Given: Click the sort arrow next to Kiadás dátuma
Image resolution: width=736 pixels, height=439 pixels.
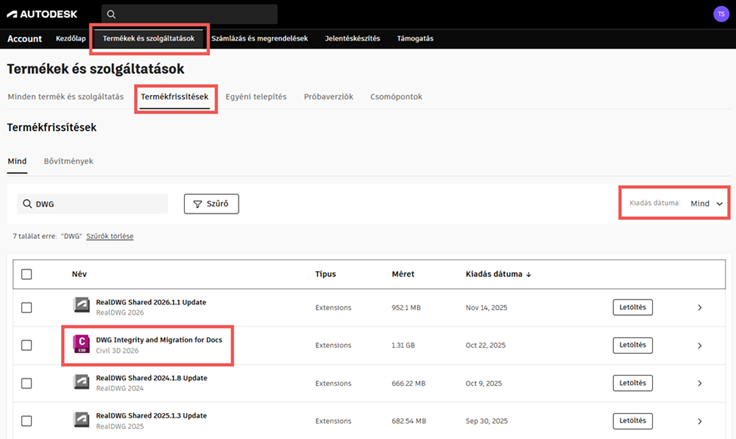Looking at the screenshot, I should pos(529,274).
